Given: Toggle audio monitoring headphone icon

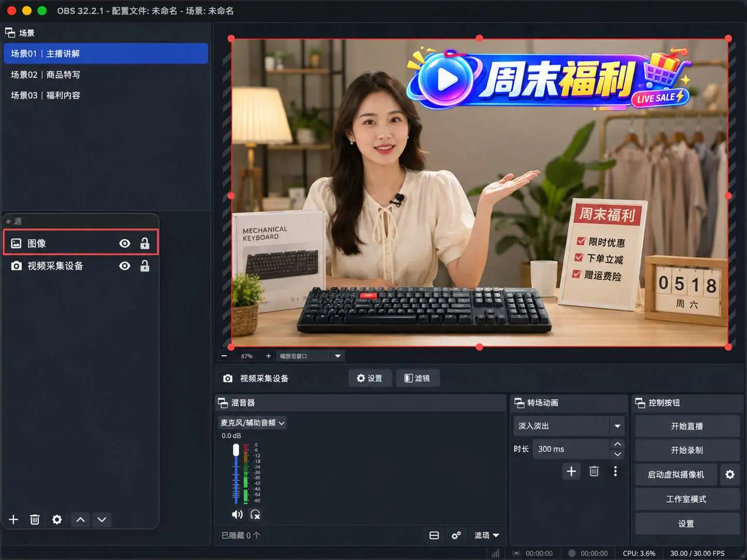Looking at the screenshot, I should click(x=255, y=515).
